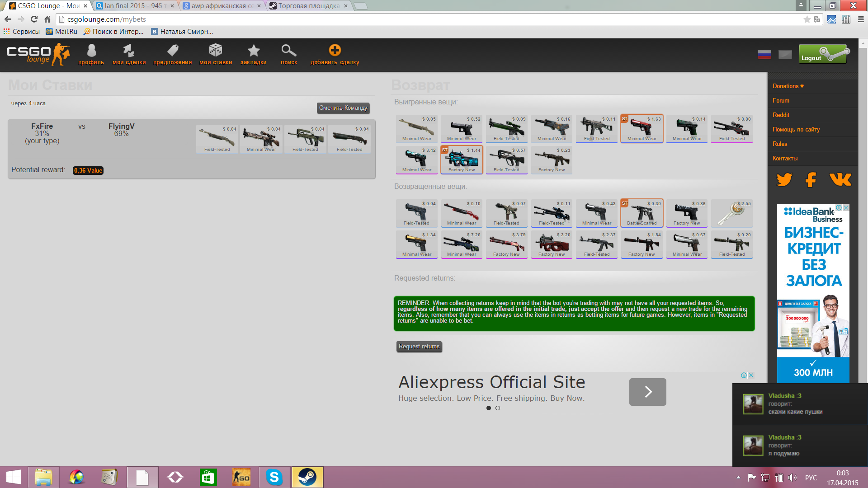
Task: Select Russian flag language toggle
Action: click(764, 55)
